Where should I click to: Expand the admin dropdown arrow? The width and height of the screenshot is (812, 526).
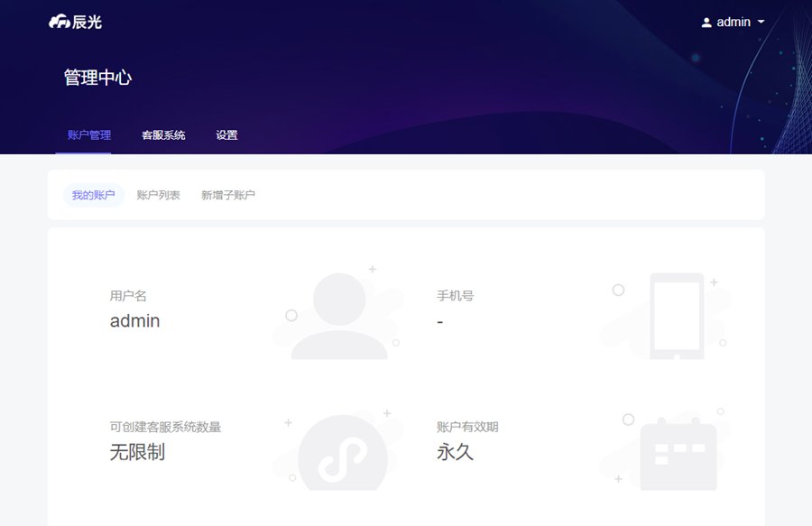click(761, 22)
